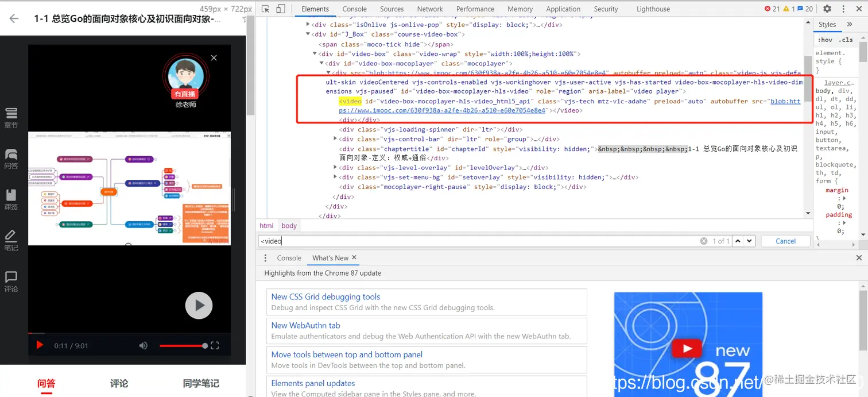868x397 pixels.
Task: Open the 章节 chapters sidebar icon
Action: (x=11, y=117)
